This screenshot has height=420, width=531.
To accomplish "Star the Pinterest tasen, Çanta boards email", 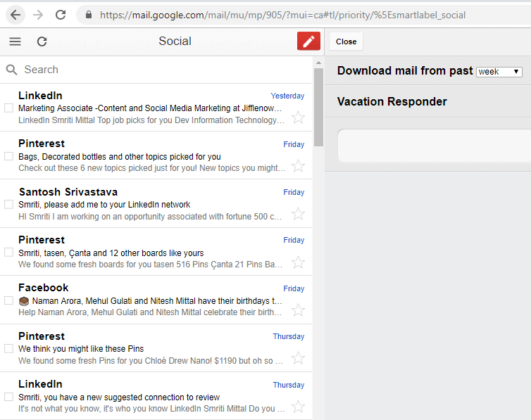I will (x=298, y=262).
